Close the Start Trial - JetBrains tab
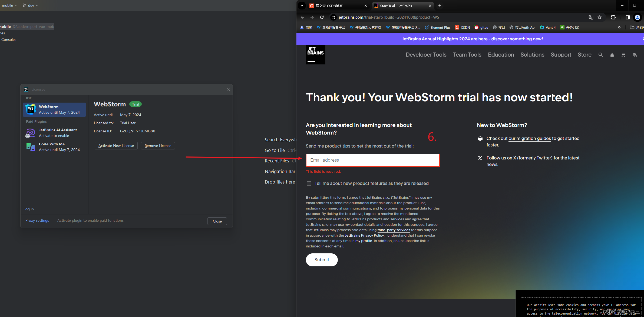 point(430,6)
